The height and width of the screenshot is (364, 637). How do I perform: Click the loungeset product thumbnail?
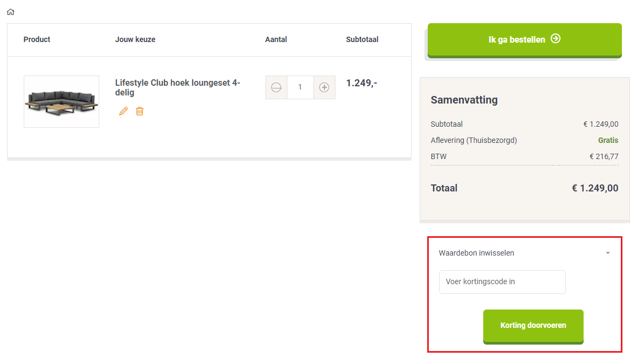pos(61,101)
